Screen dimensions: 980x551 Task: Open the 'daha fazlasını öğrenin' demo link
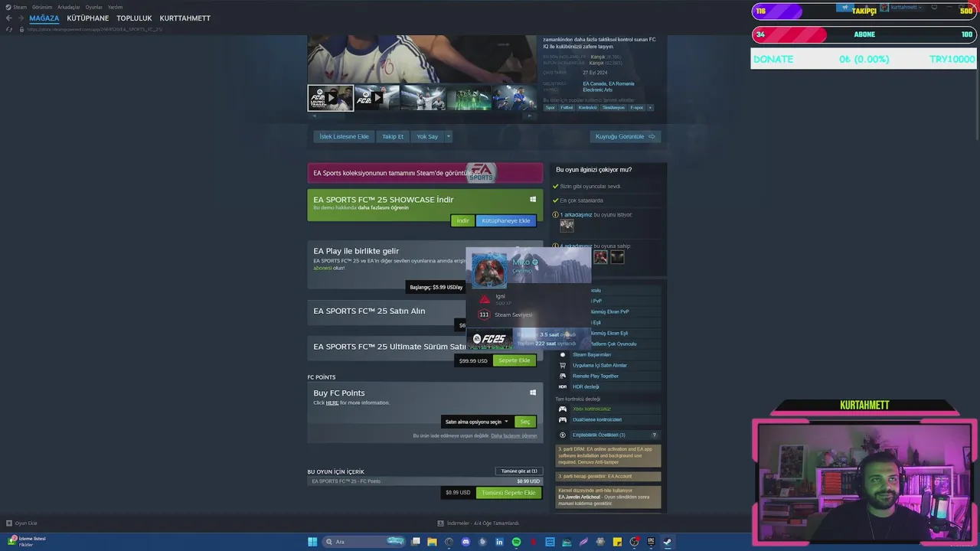click(383, 207)
